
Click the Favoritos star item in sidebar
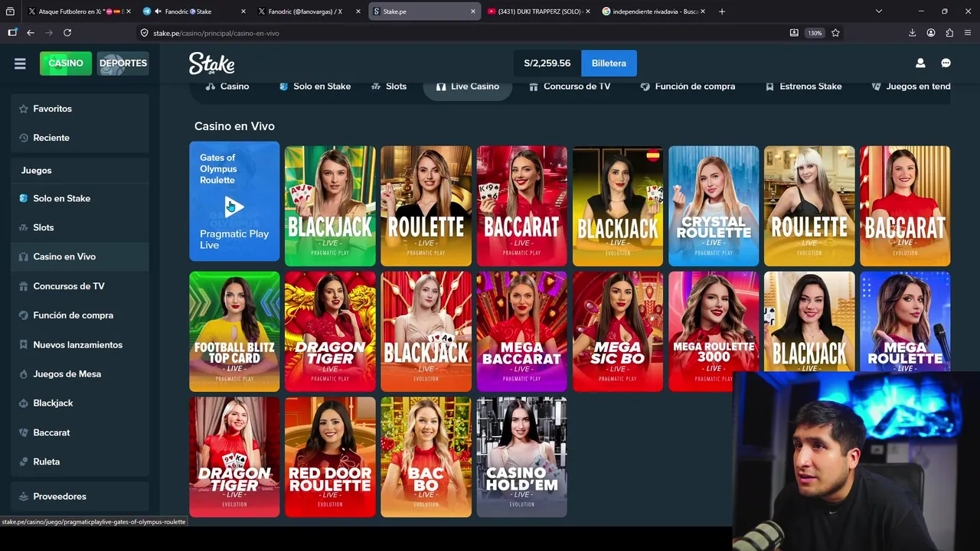80,109
